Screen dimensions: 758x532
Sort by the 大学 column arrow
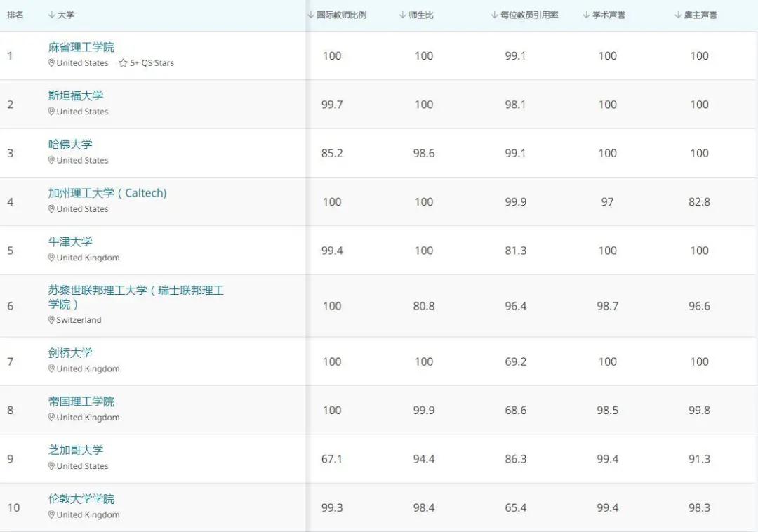coord(52,15)
